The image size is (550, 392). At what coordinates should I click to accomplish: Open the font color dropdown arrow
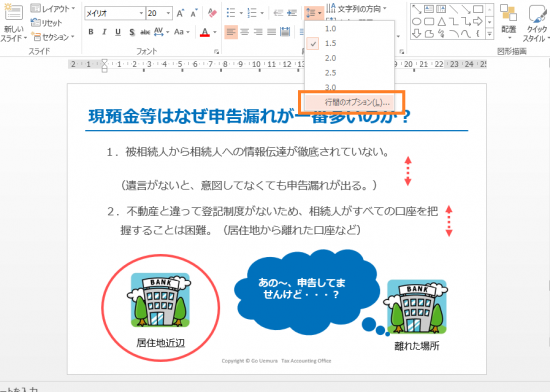pyautogui.click(x=215, y=32)
